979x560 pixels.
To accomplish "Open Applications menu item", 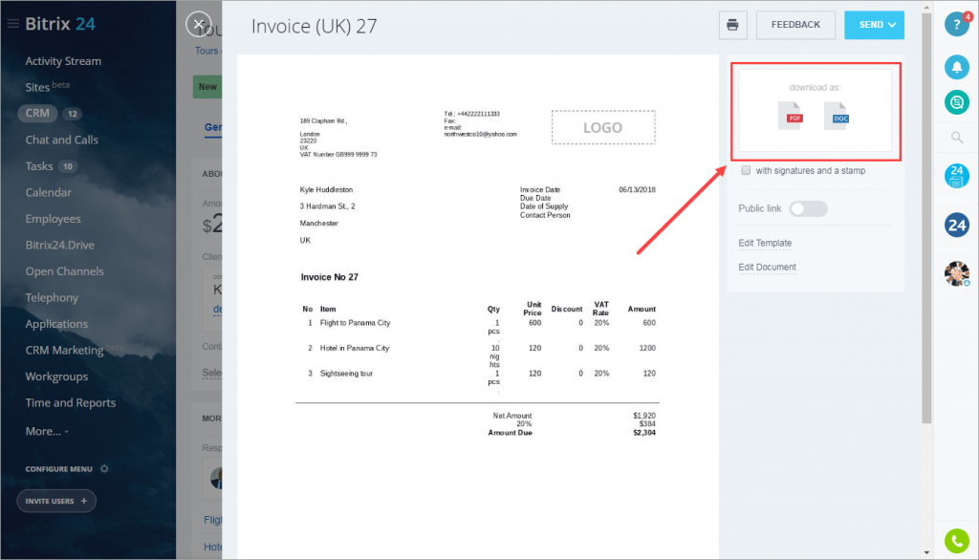I will point(56,324).
